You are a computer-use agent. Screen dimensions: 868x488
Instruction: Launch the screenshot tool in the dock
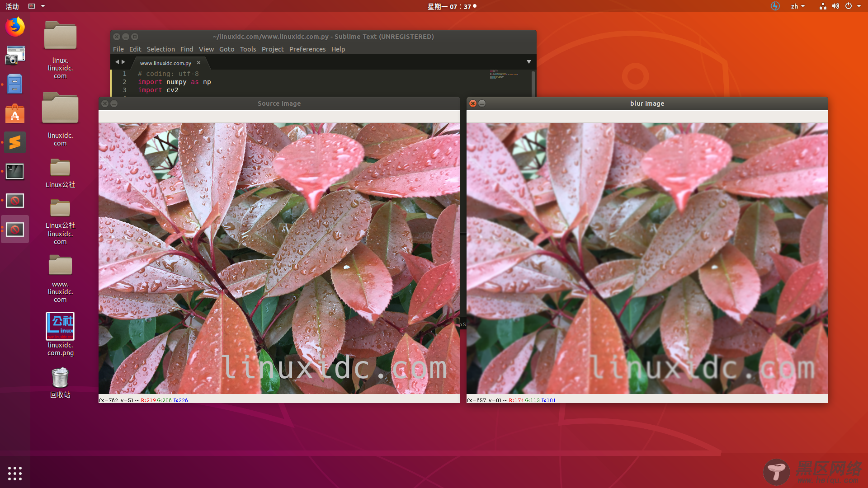[15, 55]
